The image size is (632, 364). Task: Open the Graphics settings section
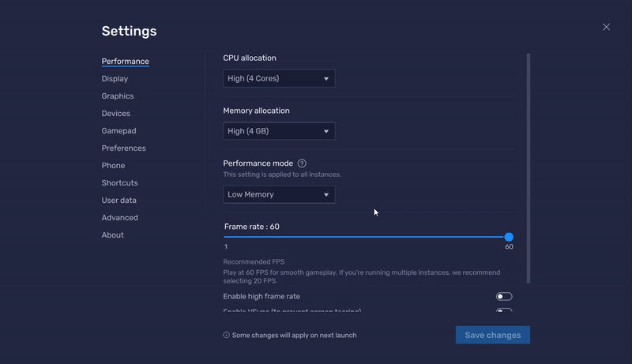pos(118,96)
